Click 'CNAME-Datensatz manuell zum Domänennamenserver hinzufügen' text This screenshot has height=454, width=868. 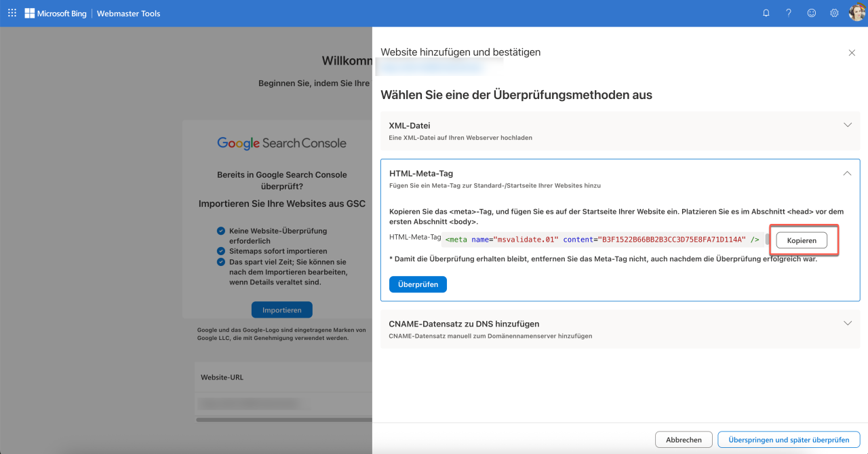point(490,336)
